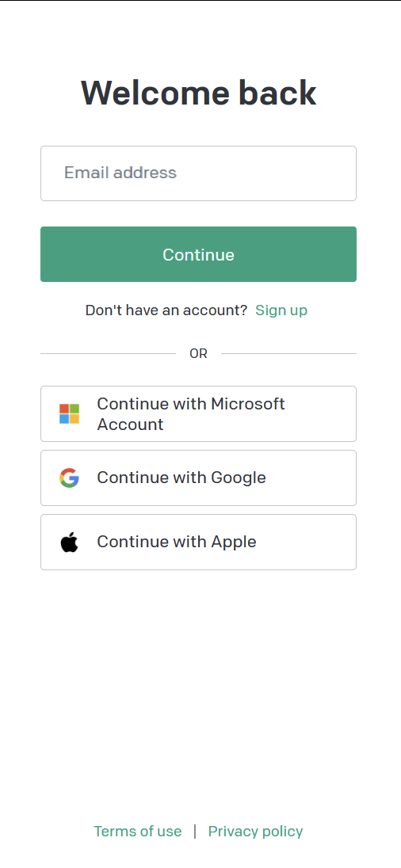Focus the Email address input field
Screen dimensions: 401x868
coord(198,173)
